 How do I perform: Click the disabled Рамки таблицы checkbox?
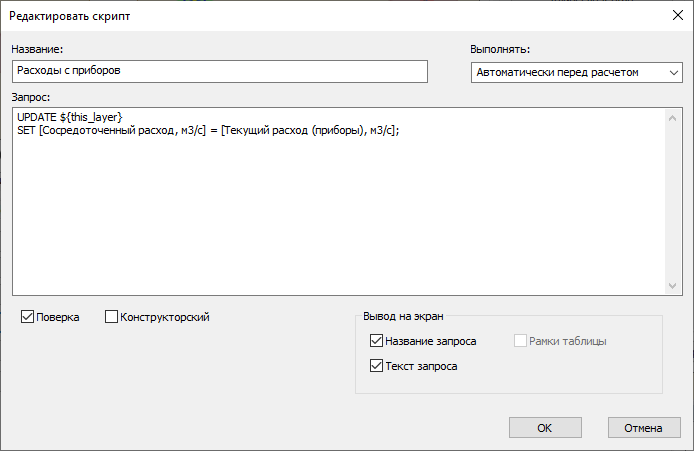coord(520,341)
